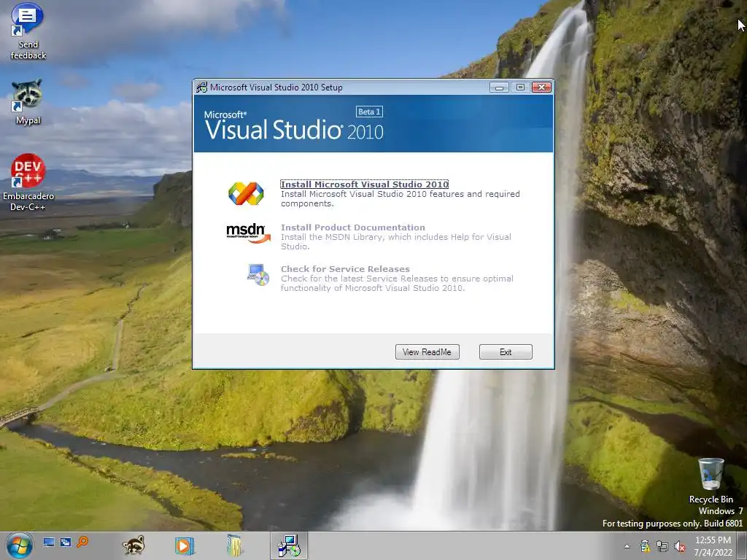
Task: Click the Visual Studio 2010 banner logo
Action: point(293,125)
